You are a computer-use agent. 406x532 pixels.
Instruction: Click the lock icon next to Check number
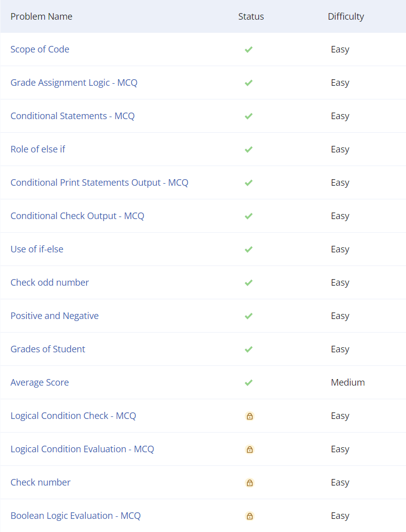[x=249, y=483]
